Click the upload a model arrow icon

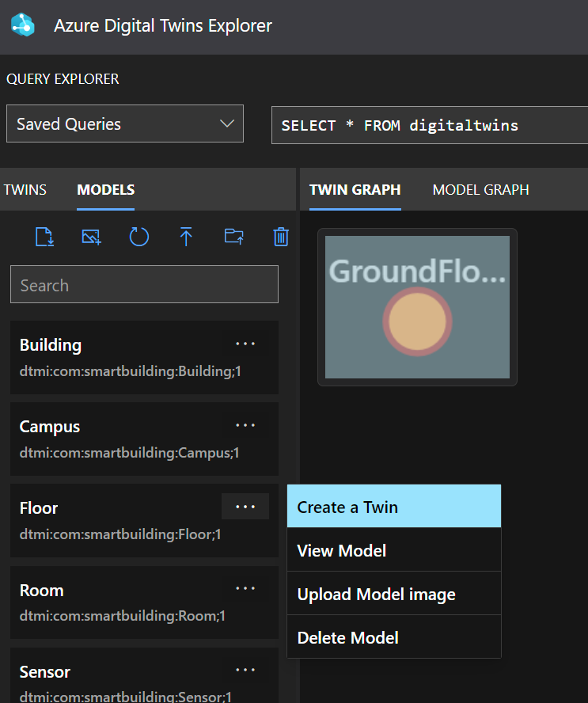(186, 237)
